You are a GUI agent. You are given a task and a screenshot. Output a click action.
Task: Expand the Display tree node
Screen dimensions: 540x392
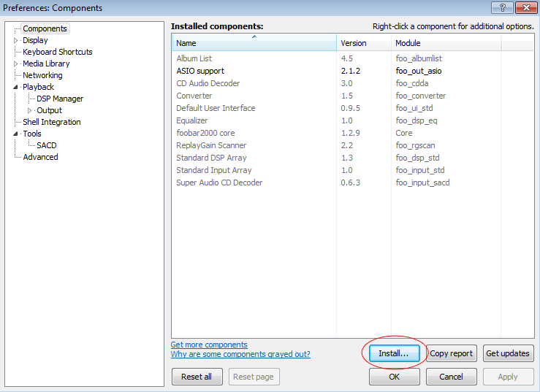[x=16, y=41]
